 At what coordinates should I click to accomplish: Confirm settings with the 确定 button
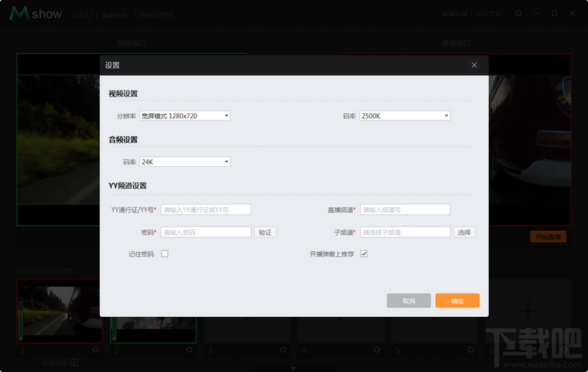tap(457, 301)
